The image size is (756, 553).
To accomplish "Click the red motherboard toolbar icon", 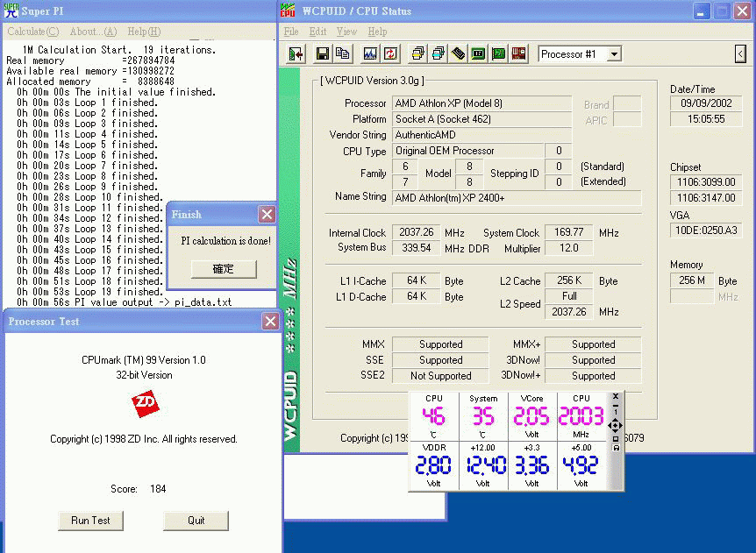I will 518,54.
